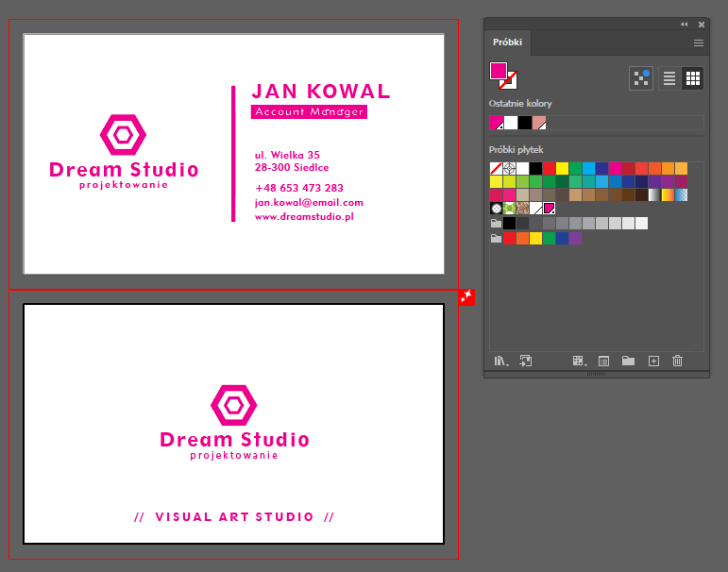Open the Swatch Libraries menu
Image resolution: width=728 pixels, height=572 pixels.
(500, 361)
